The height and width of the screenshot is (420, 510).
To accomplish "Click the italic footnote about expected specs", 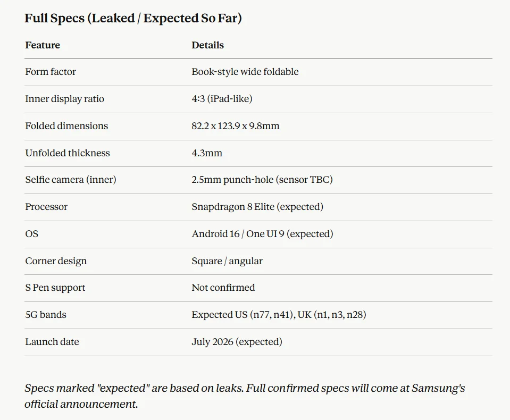I will coord(245,396).
